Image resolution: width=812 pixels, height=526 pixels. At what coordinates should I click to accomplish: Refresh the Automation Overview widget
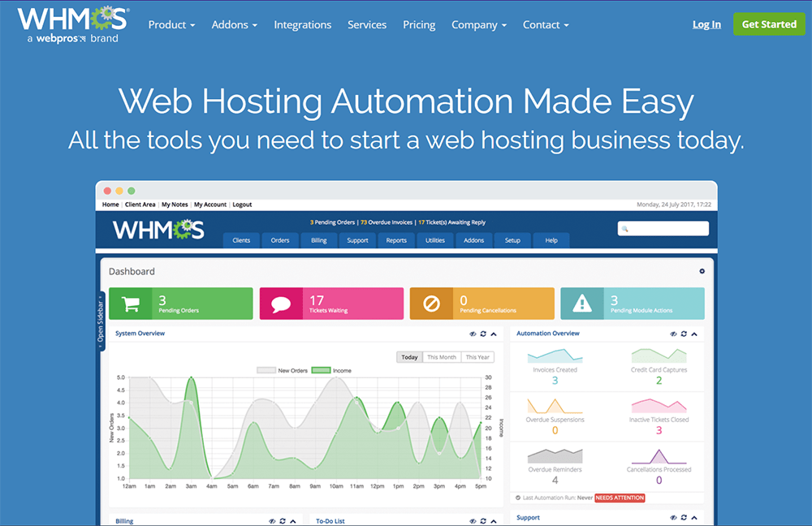click(x=684, y=334)
